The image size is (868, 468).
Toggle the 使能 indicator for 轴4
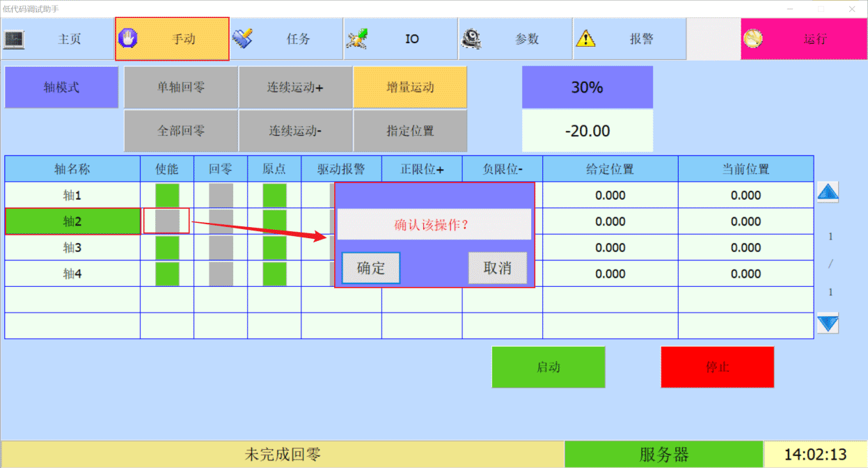[167, 274]
